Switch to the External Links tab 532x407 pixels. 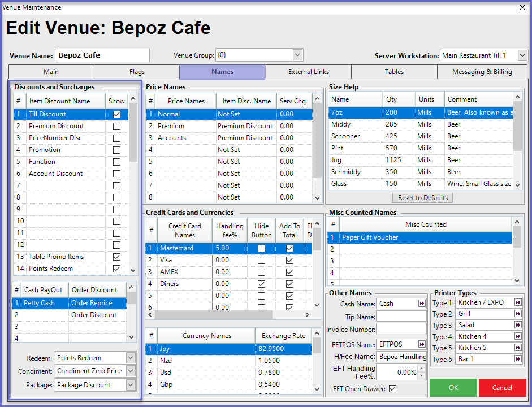point(308,72)
